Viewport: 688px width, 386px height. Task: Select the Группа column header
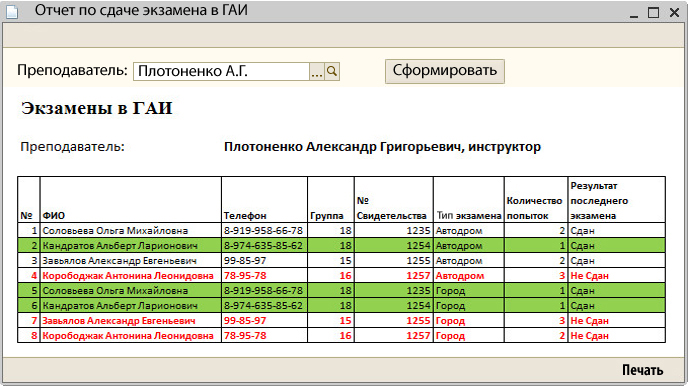click(331, 200)
